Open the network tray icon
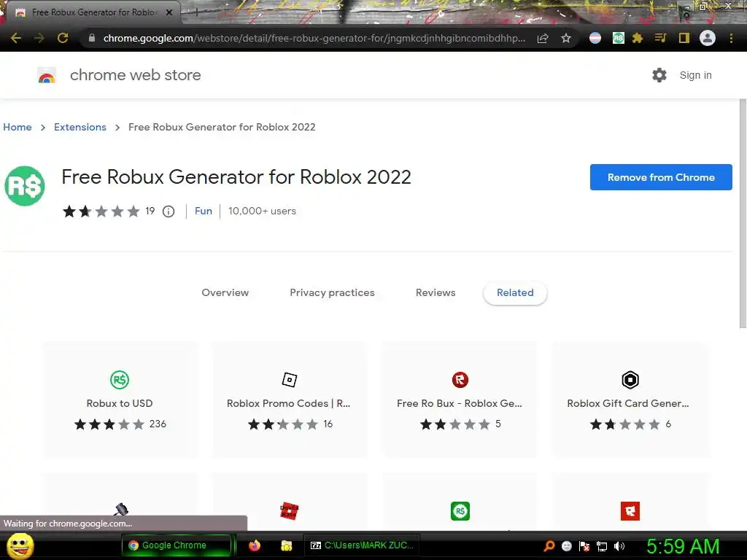 [x=602, y=546]
